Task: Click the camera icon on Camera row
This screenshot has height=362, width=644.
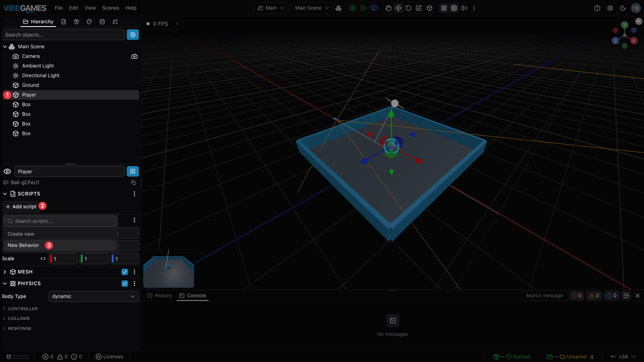Action: pyautogui.click(x=134, y=56)
